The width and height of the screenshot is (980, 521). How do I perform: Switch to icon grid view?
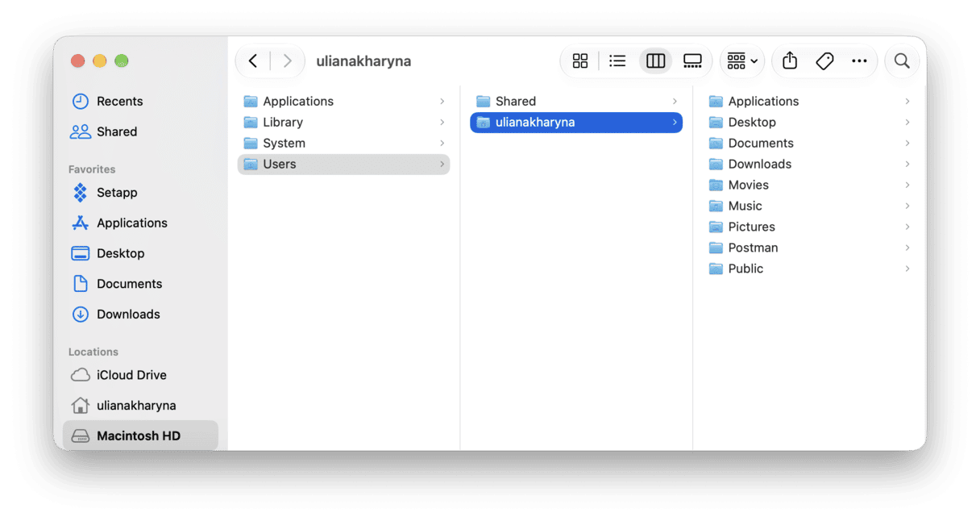point(580,61)
